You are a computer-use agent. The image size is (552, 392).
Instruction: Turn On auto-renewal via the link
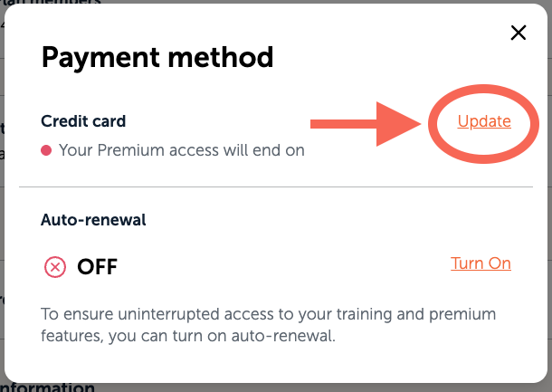tap(481, 263)
